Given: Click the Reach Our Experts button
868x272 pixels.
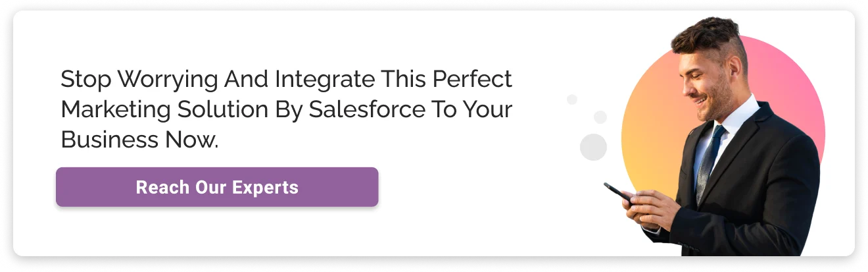Looking at the screenshot, I should click(217, 187).
